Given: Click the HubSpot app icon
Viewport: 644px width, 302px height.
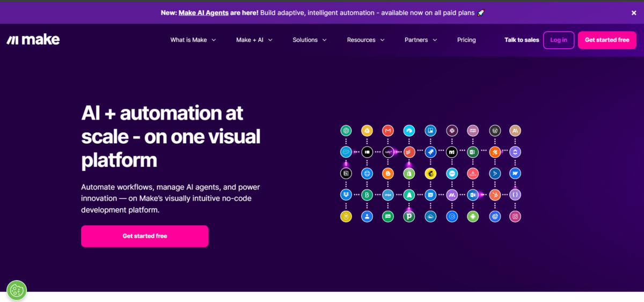Looking at the screenshot, I should 495,195.
